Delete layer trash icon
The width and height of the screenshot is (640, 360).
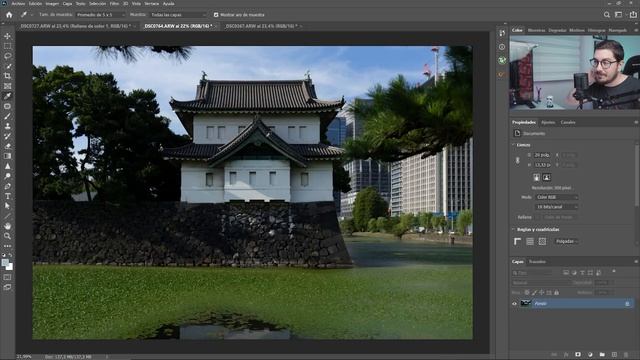click(626, 355)
